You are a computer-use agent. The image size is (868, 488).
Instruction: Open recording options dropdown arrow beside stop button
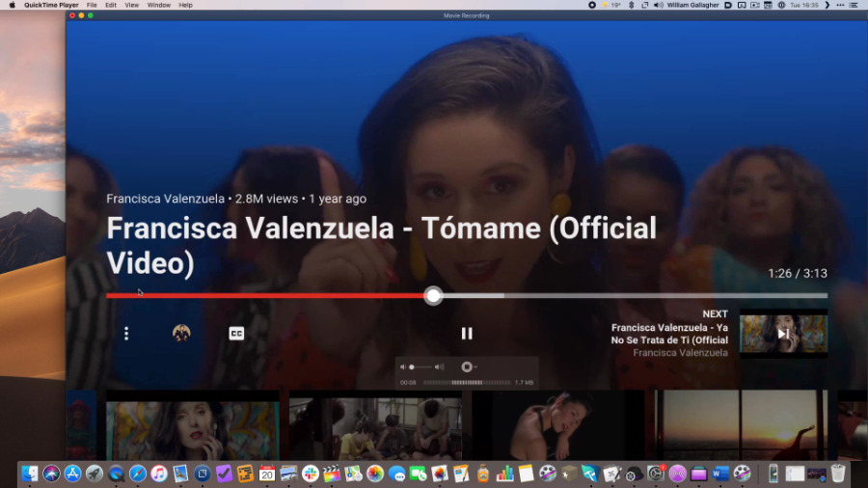coord(475,366)
